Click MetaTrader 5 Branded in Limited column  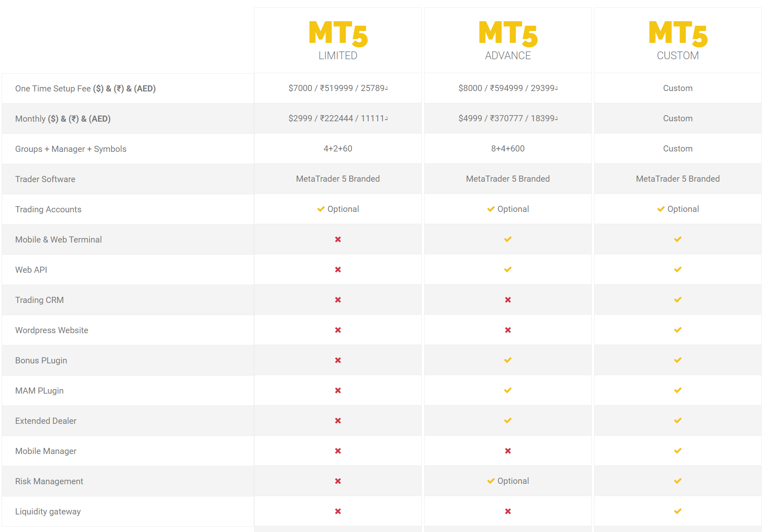coord(338,179)
